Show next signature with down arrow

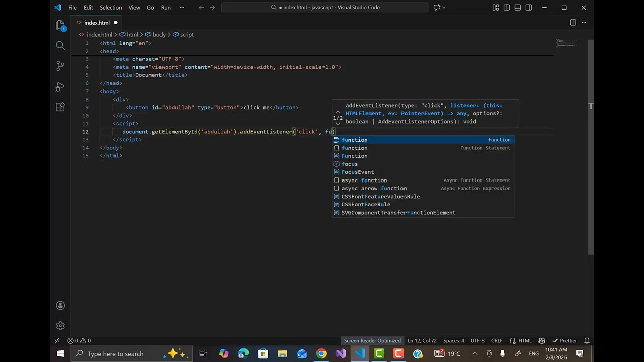338,123
